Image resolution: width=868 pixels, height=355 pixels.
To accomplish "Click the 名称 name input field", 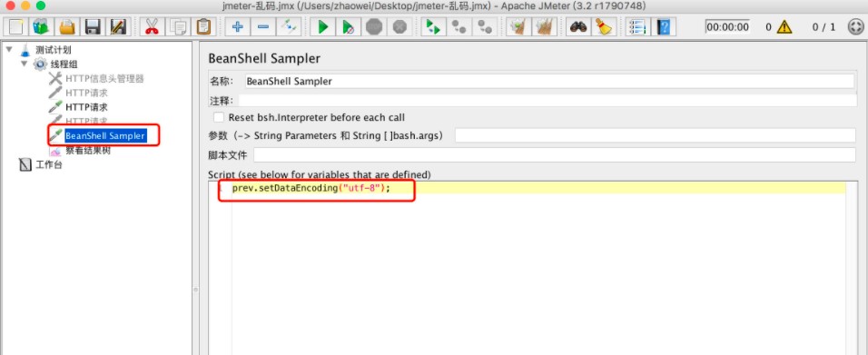I will [x=549, y=82].
